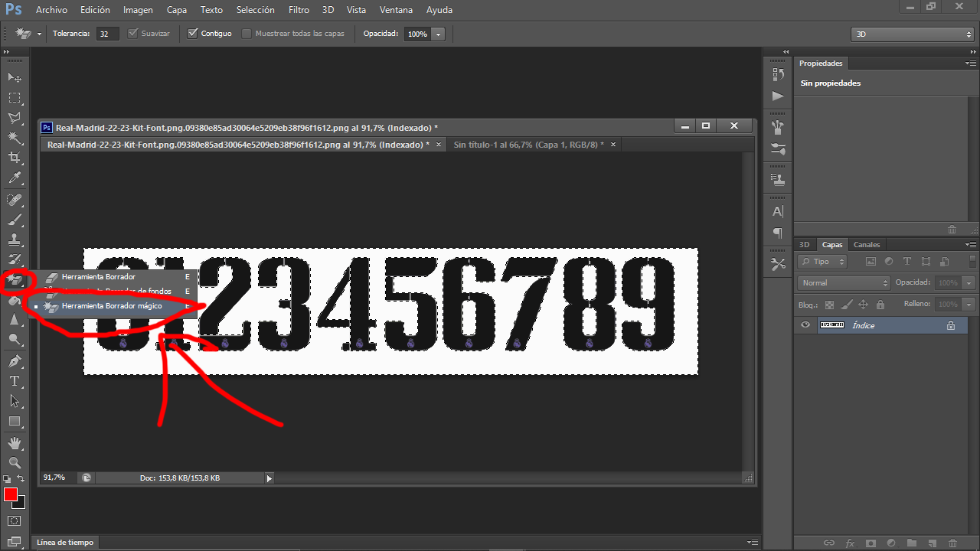Link layers with chain icon
This screenshot has width=980, height=551.
click(829, 543)
